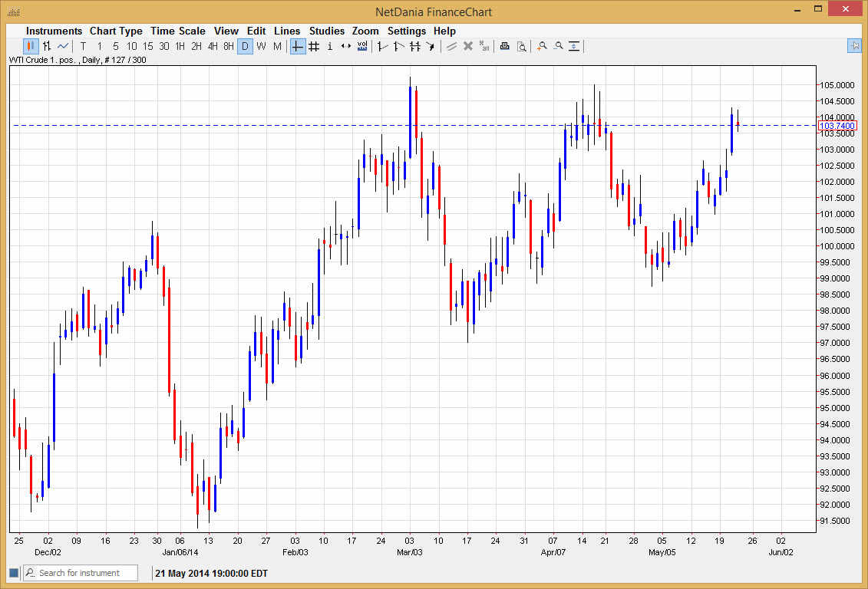This screenshot has width=868, height=589.
Task: Click the zoom out magnifier icon
Action: [558, 47]
